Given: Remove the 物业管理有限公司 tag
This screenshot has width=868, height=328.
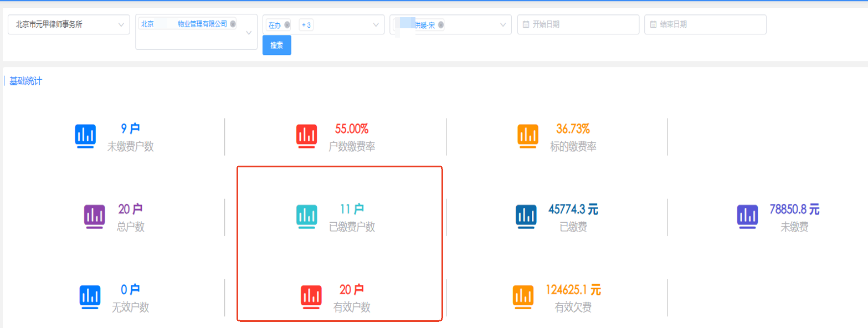Looking at the screenshot, I should coord(233,24).
